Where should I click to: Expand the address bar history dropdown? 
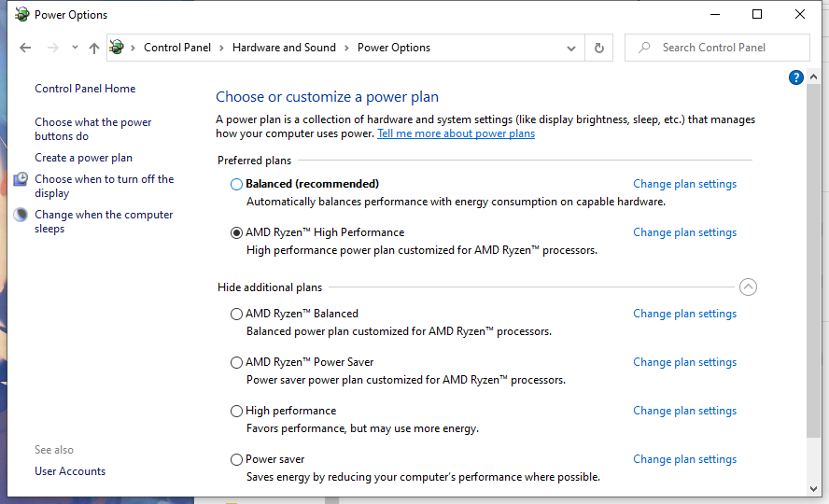click(571, 48)
